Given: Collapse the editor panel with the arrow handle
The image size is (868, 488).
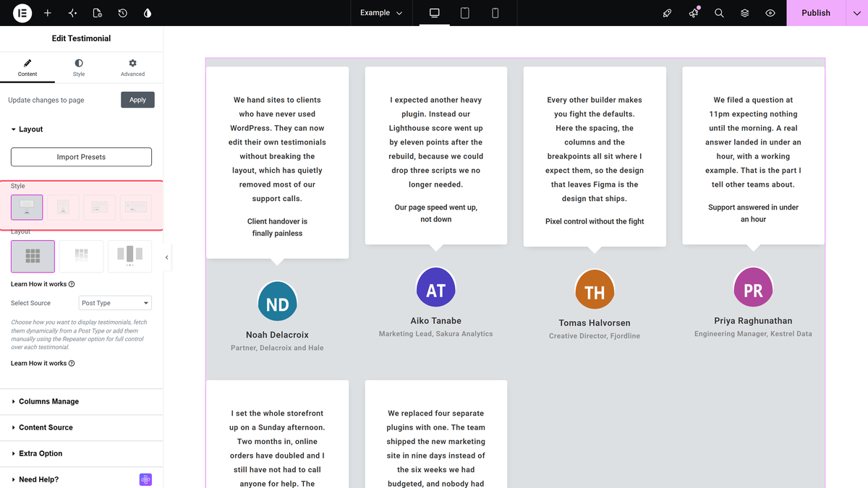Looking at the screenshot, I should click(x=167, y=257).
